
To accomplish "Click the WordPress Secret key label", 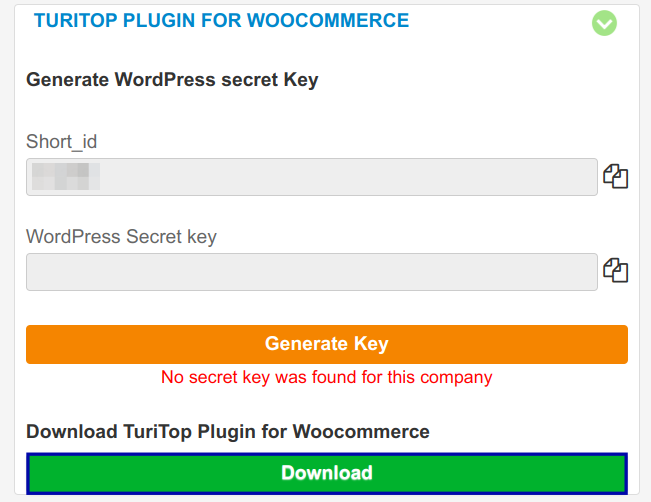I will (x=121, y=237).
